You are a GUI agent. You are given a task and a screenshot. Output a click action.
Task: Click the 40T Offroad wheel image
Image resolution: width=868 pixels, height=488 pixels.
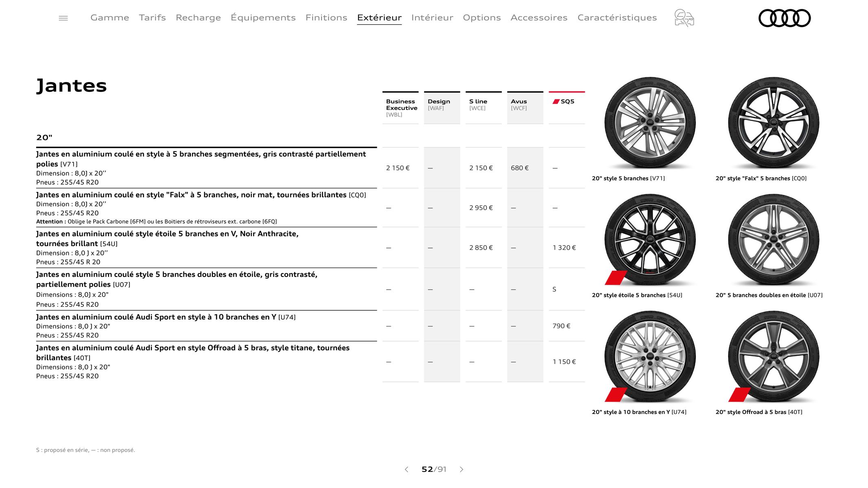point(774,357)
